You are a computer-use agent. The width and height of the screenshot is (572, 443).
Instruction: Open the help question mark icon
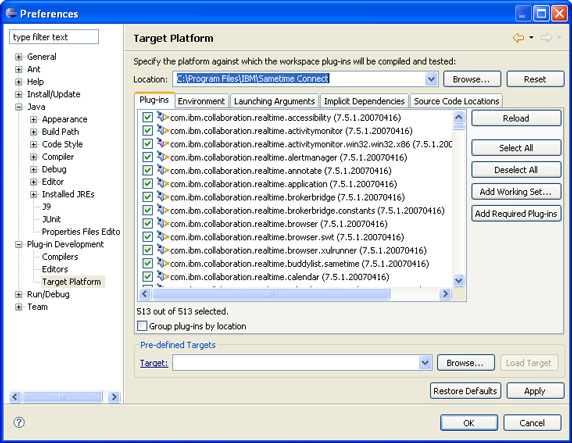click(19, 423)
